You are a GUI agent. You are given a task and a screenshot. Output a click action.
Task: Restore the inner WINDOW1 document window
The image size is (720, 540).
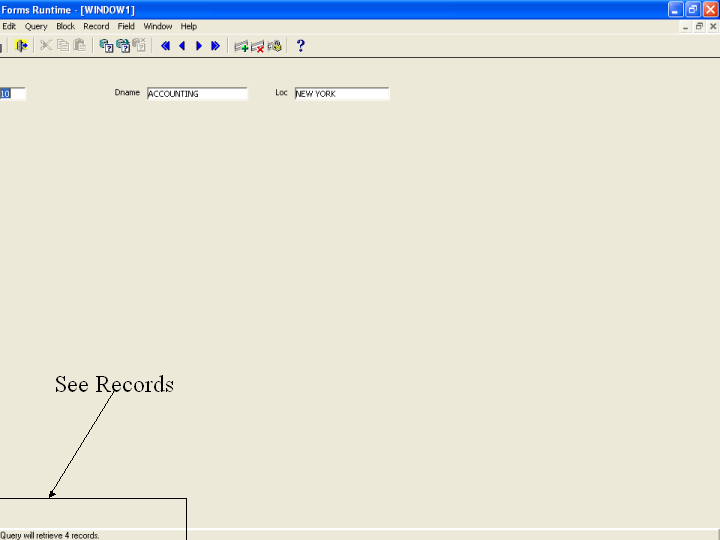click(699, 27)
